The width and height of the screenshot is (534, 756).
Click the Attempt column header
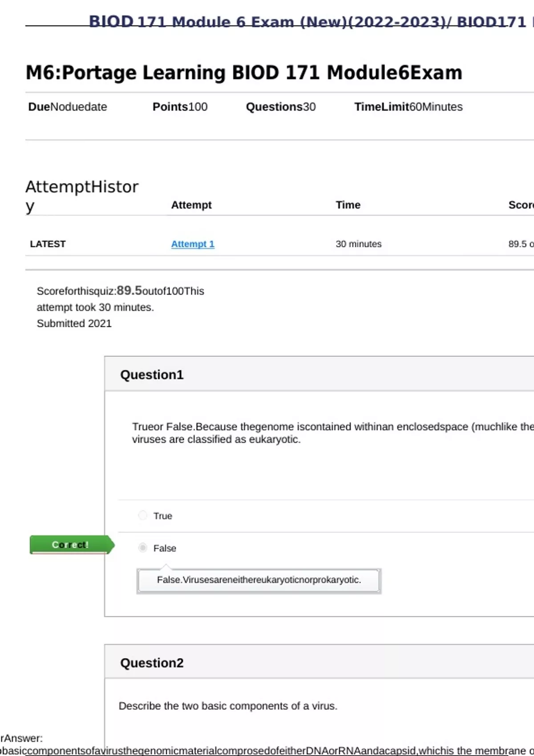pyautogui.click(x=191, y=205)
